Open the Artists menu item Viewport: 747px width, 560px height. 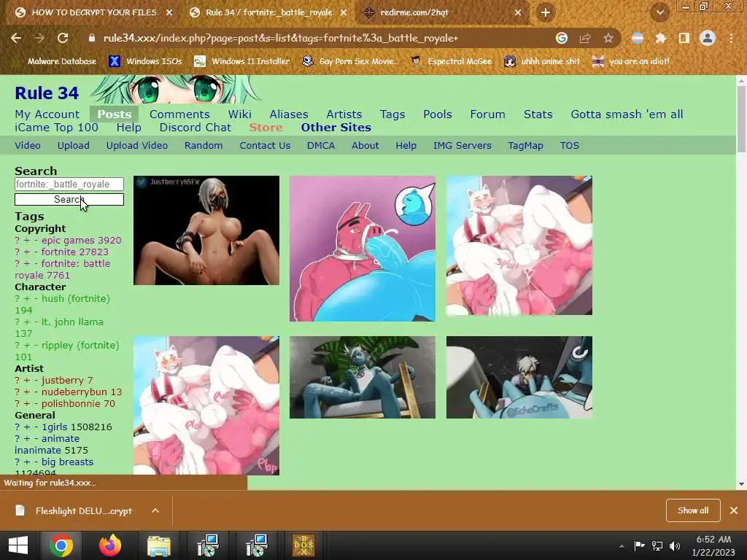coord(344,114)
